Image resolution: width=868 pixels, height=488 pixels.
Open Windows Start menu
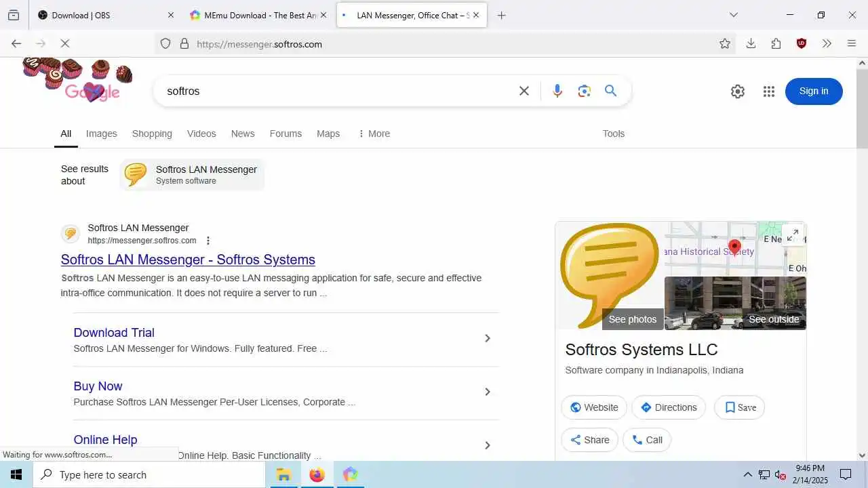tap(16, 474)
